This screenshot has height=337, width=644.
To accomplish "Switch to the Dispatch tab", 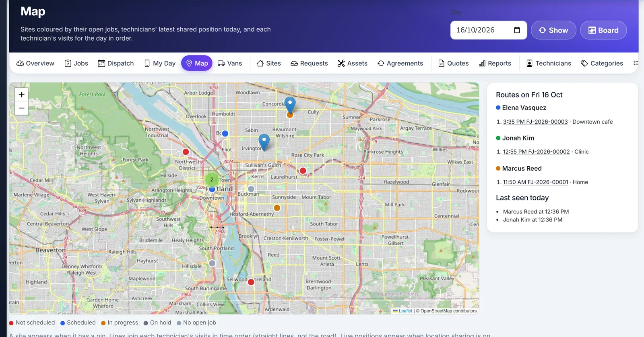I will coord(116,63).
